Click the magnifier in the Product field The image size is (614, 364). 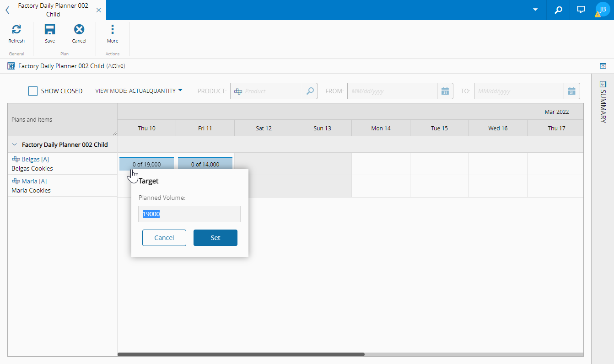click(x=310, y=91)
